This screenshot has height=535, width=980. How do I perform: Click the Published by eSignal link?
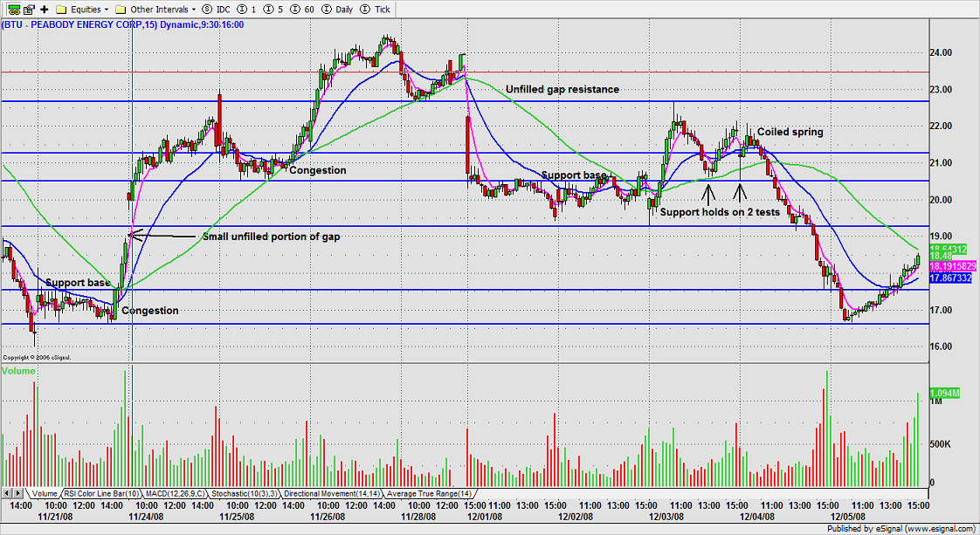[901, 530]
